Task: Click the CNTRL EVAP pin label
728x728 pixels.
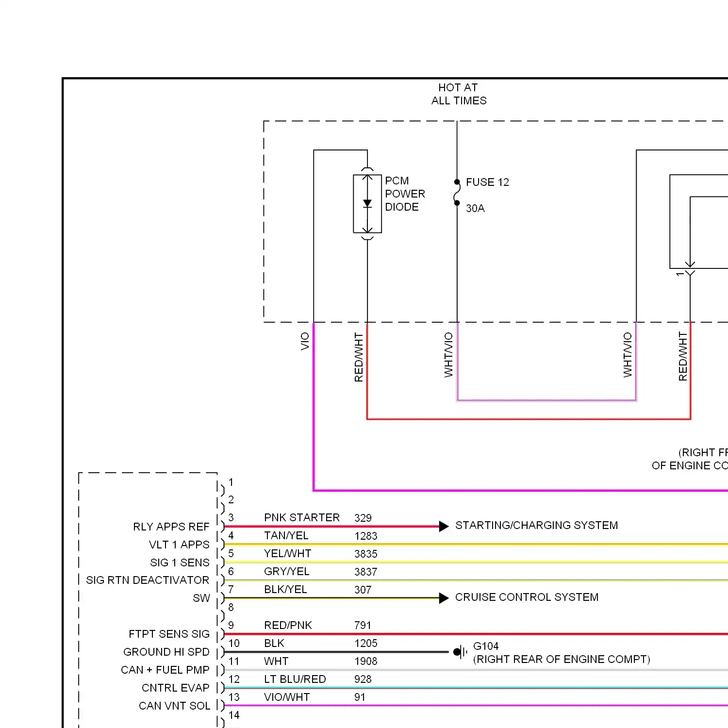Action: (175, 688)
